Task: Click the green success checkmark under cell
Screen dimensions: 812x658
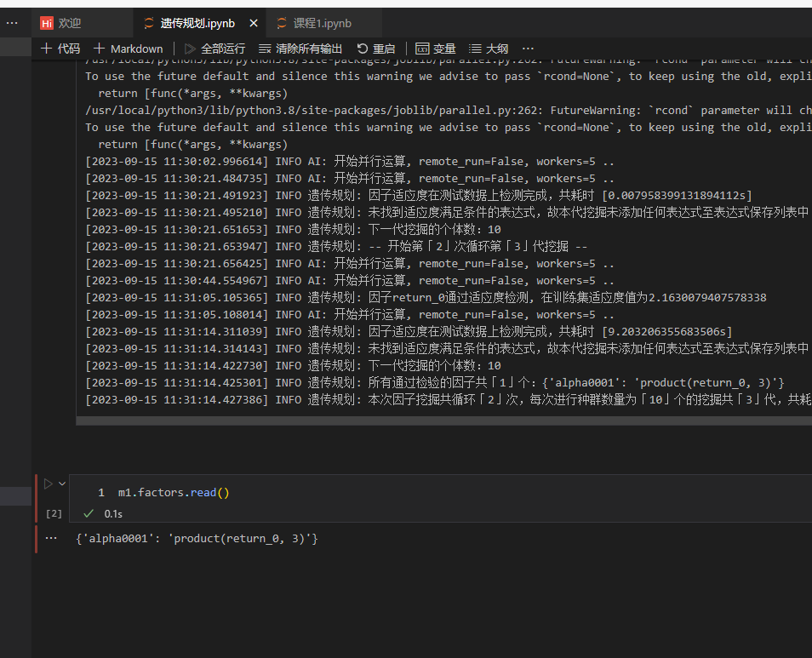Action: (x=89, y=513)
